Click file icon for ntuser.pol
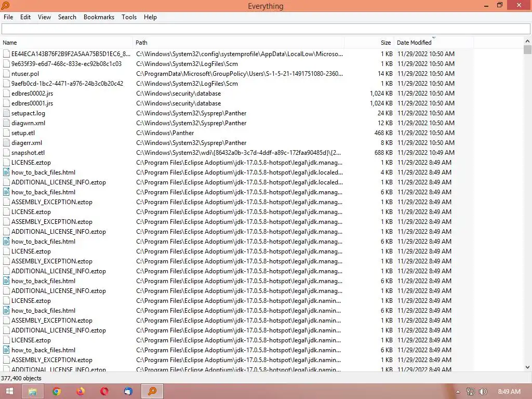532x399 pixels. point(6,74)
